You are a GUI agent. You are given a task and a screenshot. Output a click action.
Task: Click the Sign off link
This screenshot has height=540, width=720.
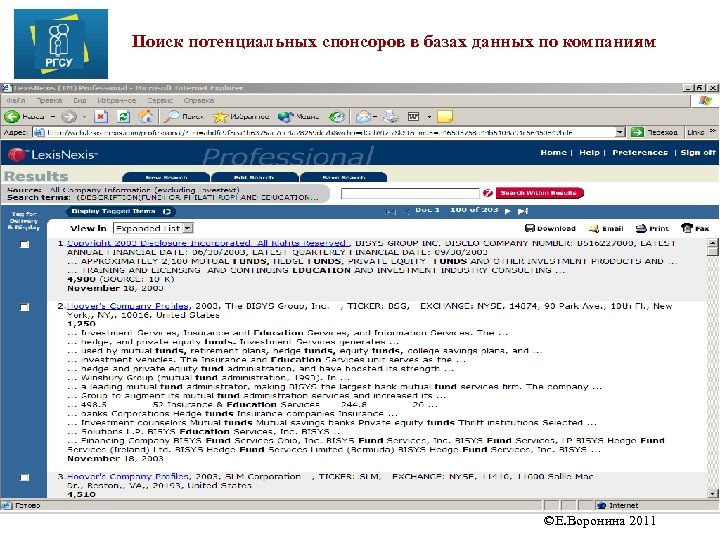pos(698,152)
